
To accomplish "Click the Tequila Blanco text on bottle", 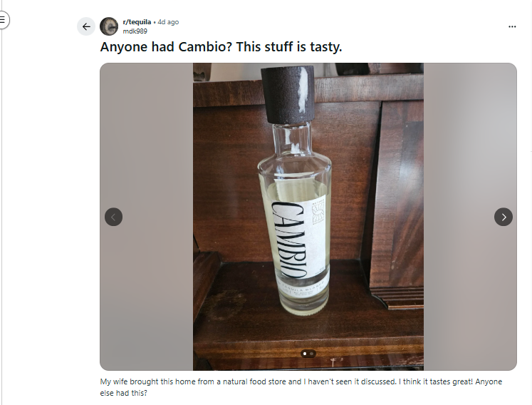I will point(303,284).
